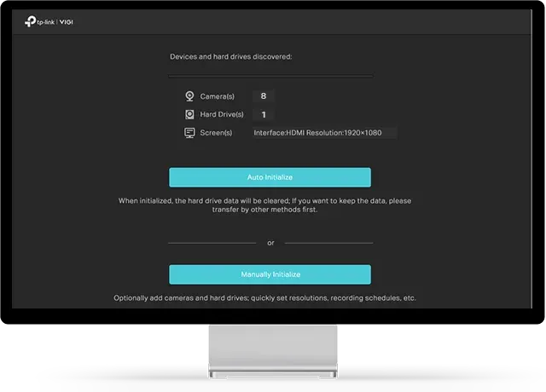Click the top header bar area

271,22
